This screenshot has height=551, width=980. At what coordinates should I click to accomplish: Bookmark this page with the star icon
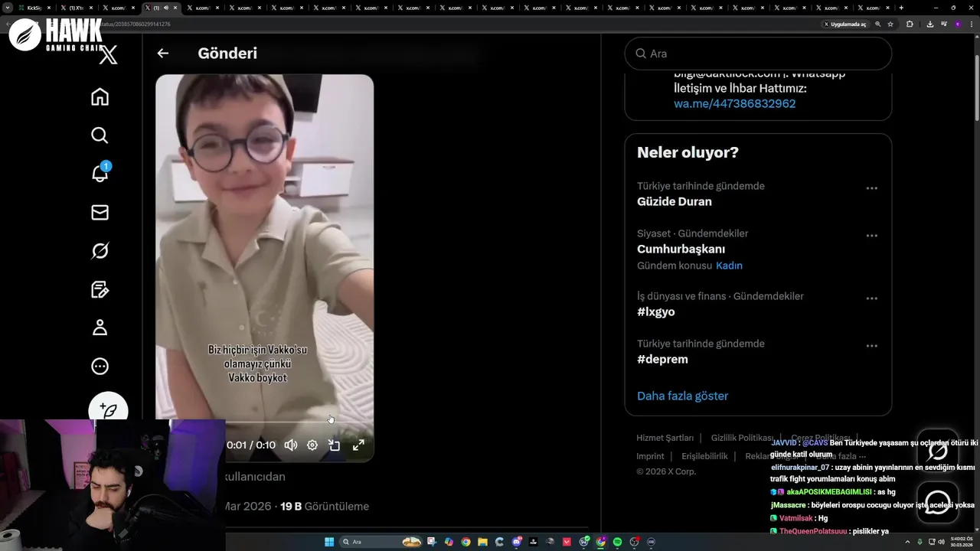(x=890, y=24)
